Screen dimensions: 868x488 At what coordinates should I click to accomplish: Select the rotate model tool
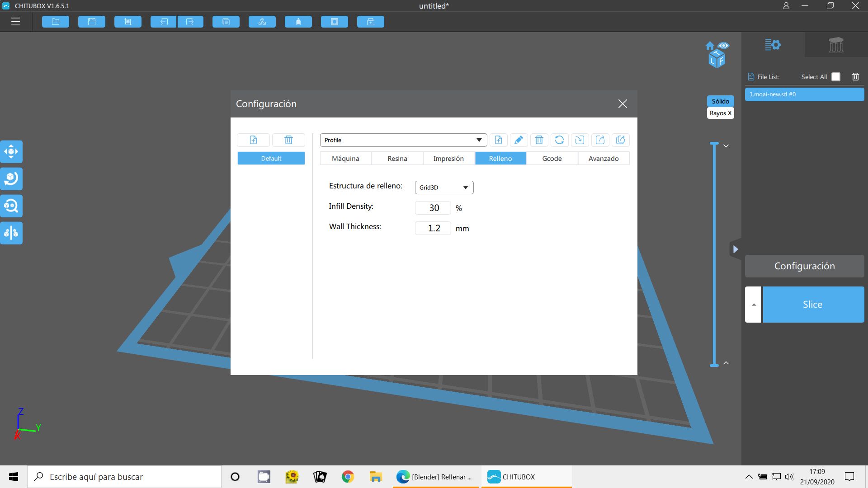coord(11,179)
